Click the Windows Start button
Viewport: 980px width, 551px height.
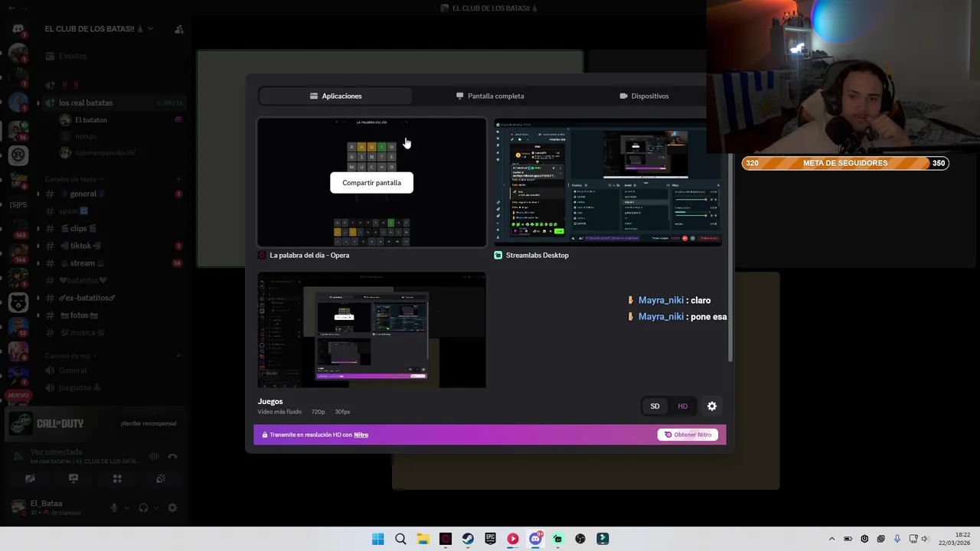click(x=377, y=539)
